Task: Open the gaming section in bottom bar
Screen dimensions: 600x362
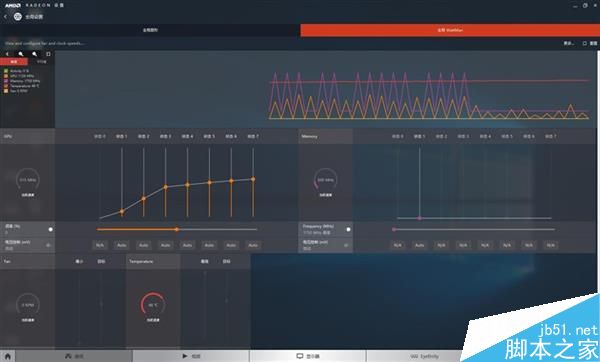Action: [x=74, y=356]
